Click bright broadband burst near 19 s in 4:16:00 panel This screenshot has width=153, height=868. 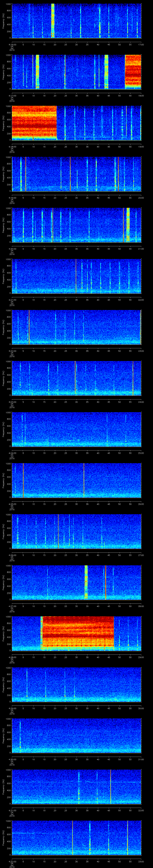pos(53,21)
